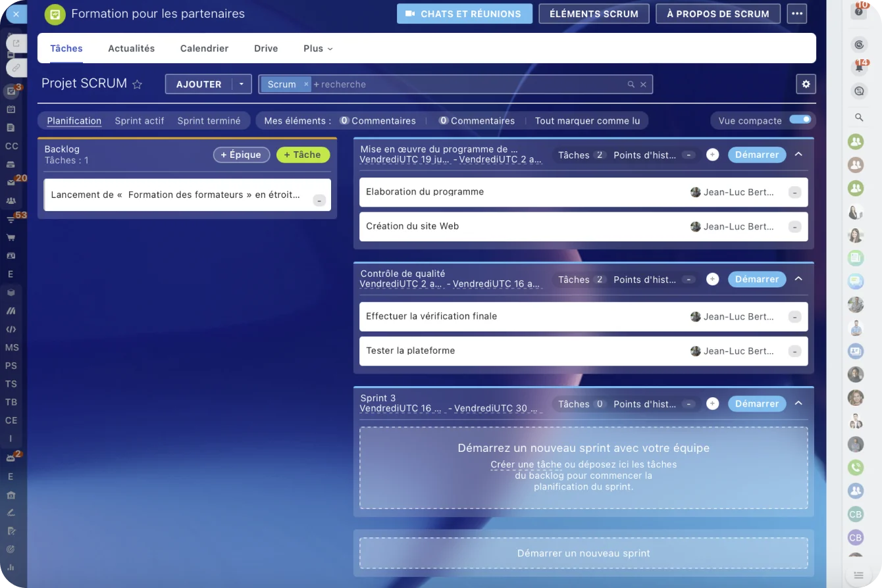Click the plus icon in Sprint 3 header
882x588 pixels.
pyautogui.click(x=712, y=404)
